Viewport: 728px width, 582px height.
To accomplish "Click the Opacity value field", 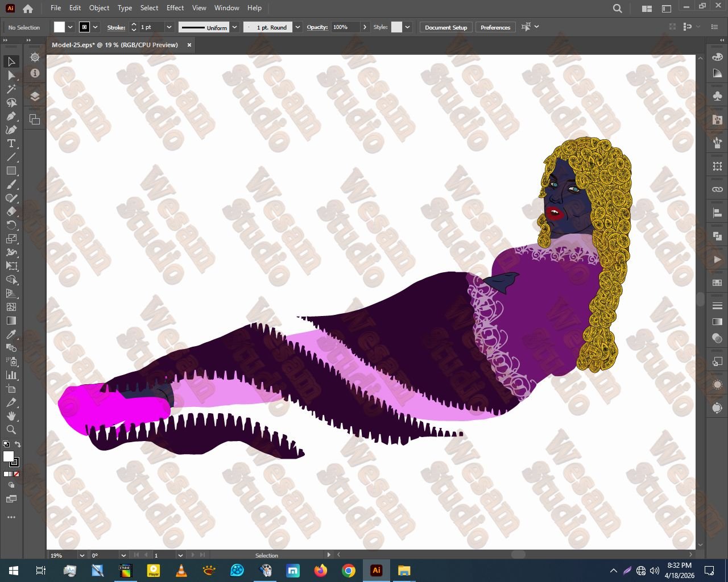I will tap(346, 27).
